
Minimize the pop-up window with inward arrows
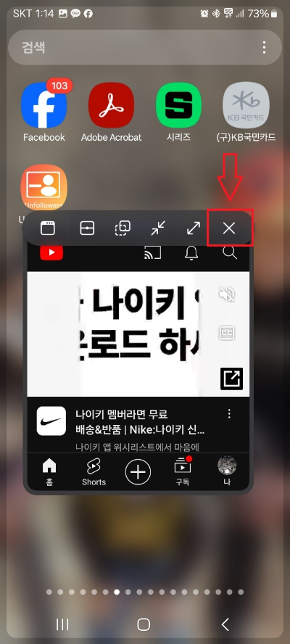(158, 228)
